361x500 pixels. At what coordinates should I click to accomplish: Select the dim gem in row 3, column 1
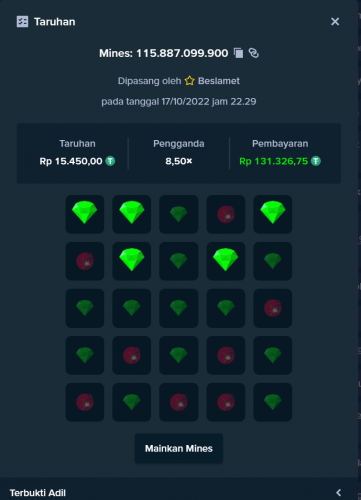(x=85, y=308)
